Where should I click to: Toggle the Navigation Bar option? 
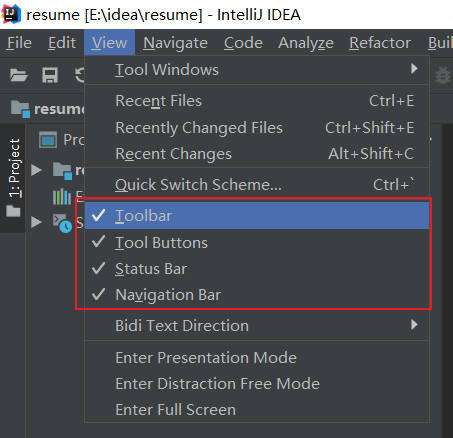point(257,295)
